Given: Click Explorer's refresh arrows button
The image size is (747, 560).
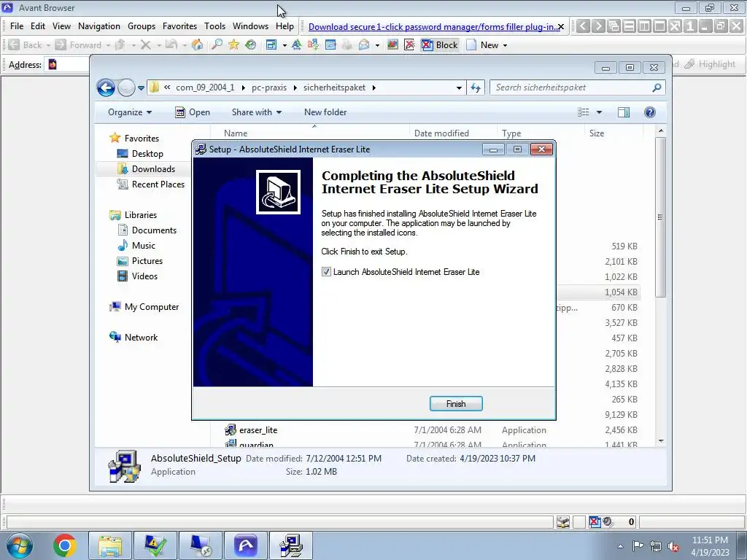Looking at the screenshot, I should [476, 87].
